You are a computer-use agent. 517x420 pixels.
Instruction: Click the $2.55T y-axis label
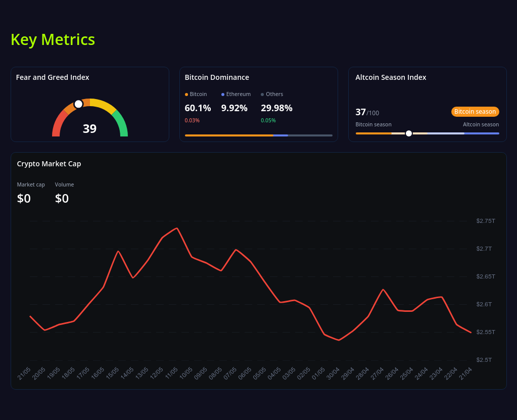click(x=485, y=332)
